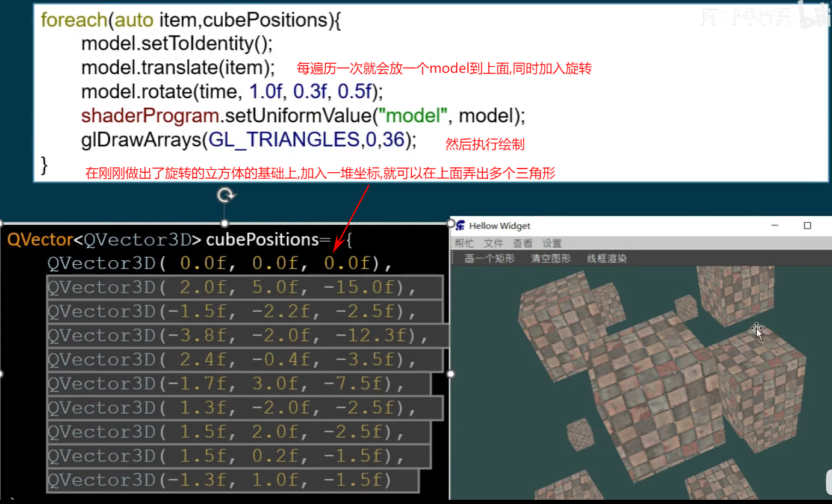This screenshot has width=832, height=504.
Task: Click the Hellow Widget app icon
Action: click(x=461, y=226)
